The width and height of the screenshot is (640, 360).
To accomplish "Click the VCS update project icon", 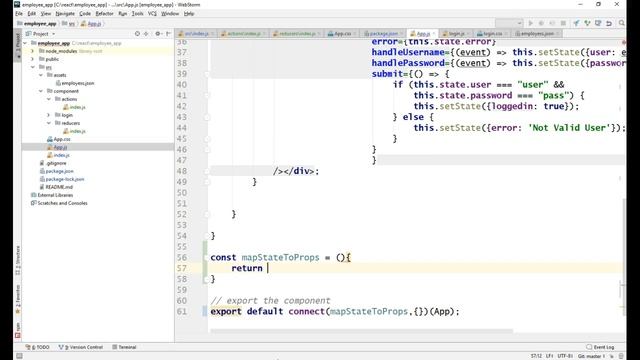I will (x=576, y=23).
